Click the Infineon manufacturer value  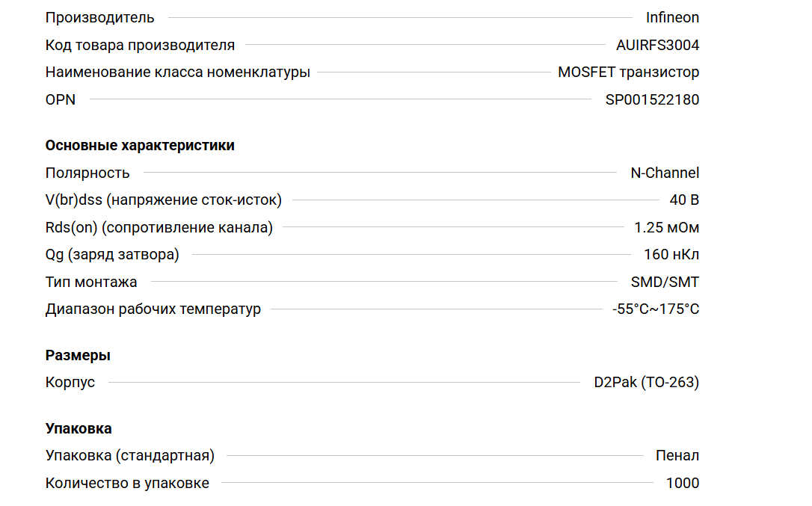672,17
